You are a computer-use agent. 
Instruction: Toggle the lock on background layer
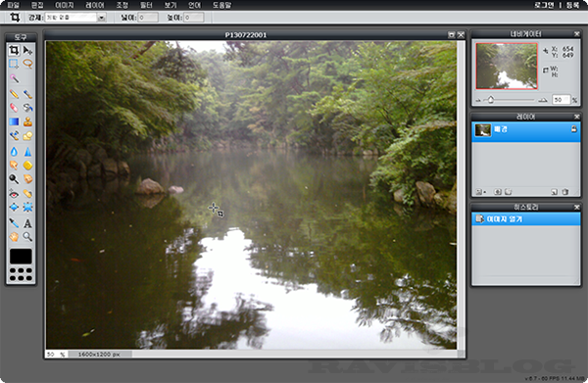[573, 129]
